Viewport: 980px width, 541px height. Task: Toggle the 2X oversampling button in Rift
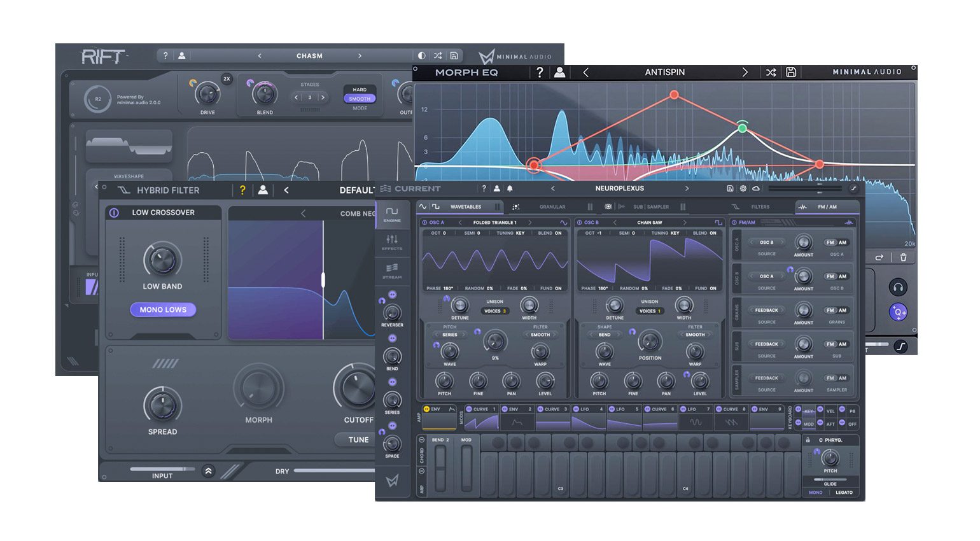coord(227,79)
